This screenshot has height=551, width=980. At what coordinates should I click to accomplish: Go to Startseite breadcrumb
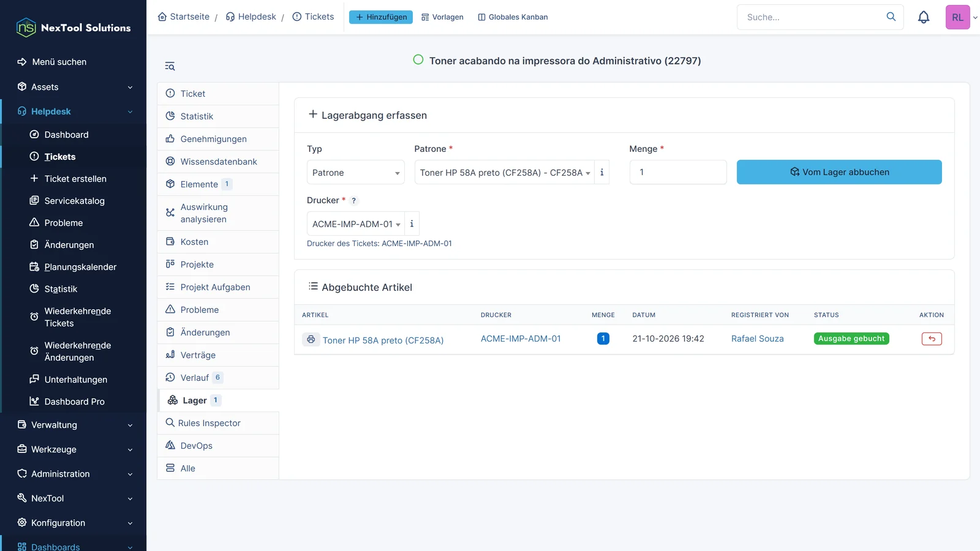coord(184,17)
